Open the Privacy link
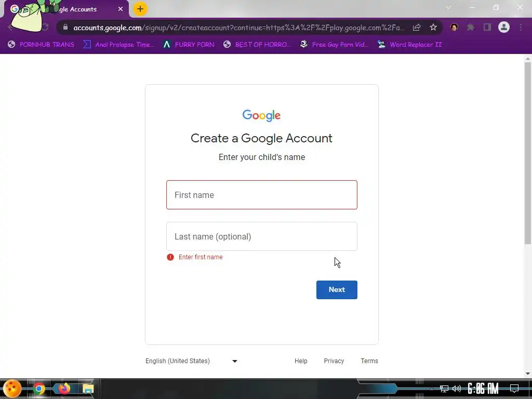The height and width of the screenshot is (399, 532). 334,361
